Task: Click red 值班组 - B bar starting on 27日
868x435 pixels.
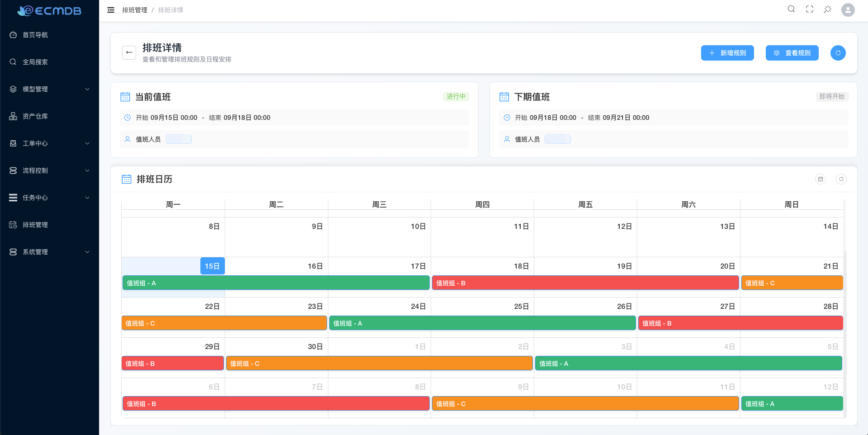Action: [740, 323]
